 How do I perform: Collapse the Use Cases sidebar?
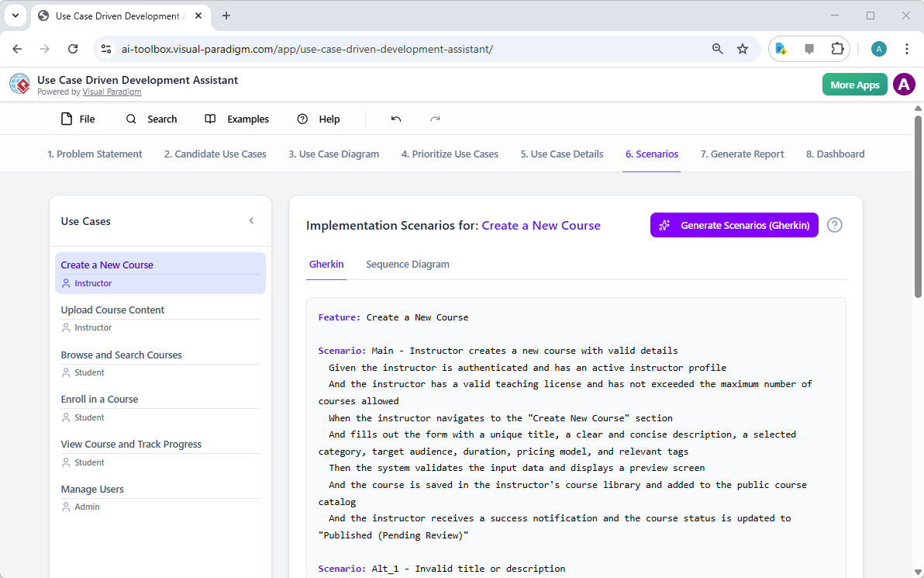[x=251, y=220]
